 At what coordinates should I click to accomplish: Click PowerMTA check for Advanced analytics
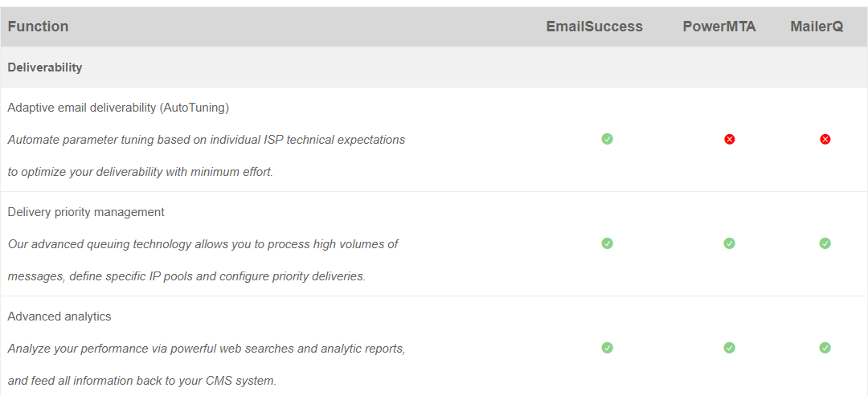pyautogui.click(x=730, y=348)
